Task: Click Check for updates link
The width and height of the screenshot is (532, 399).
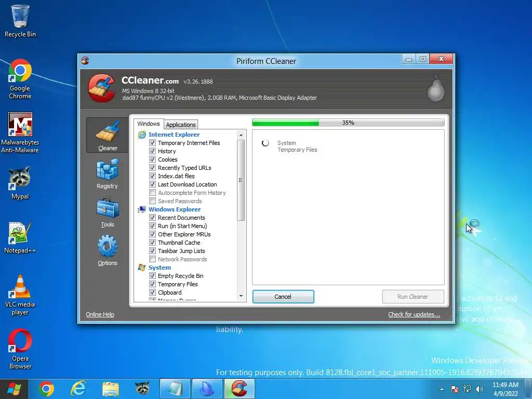Action: pyautogui.click(x=414, y=314)
